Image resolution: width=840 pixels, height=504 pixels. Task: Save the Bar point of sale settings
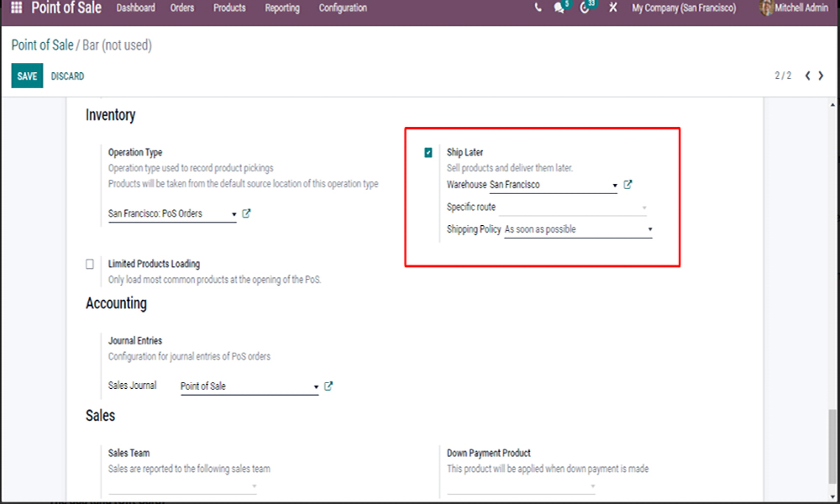click(x=26, y=76)
